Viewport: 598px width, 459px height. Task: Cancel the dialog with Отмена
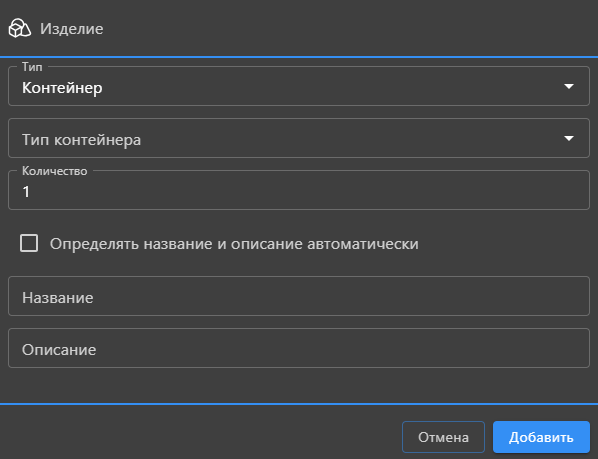click(x=443, y=437)
